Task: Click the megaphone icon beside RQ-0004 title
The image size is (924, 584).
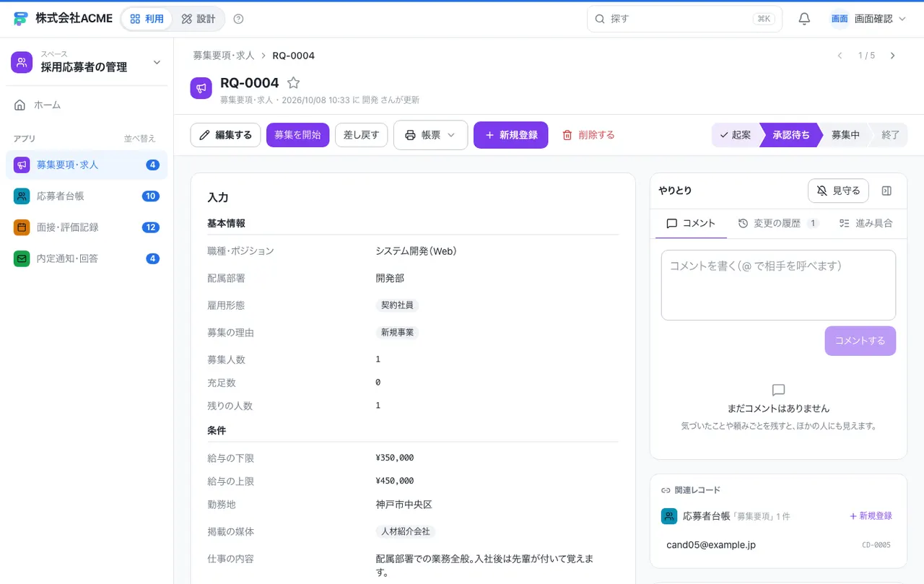Action: click(x=201, y=88)
